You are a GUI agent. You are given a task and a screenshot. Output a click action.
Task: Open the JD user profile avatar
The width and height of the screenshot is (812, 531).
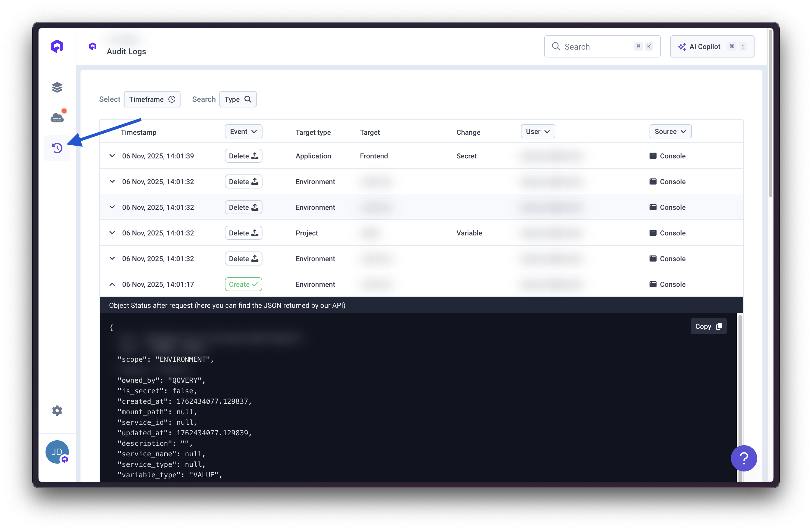57,452
